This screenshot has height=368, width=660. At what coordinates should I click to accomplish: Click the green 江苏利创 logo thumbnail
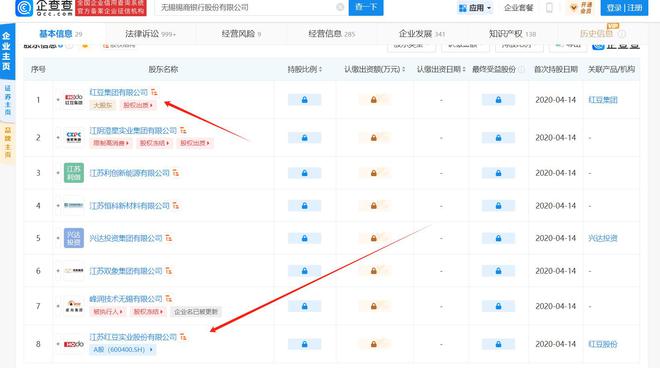pyautogui.click(x=74, y=173)
